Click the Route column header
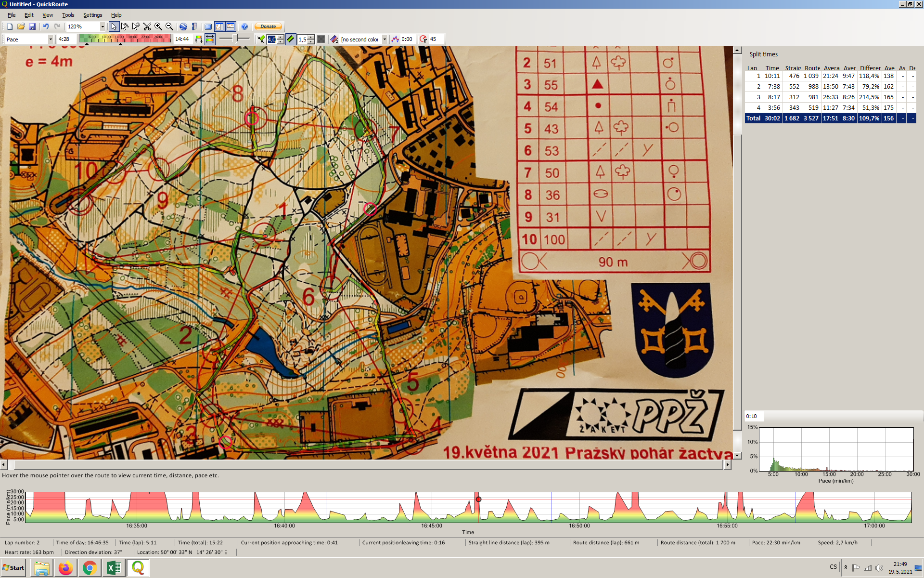The height and width of the screenshot is (578, 924). [x=812, y=68]
